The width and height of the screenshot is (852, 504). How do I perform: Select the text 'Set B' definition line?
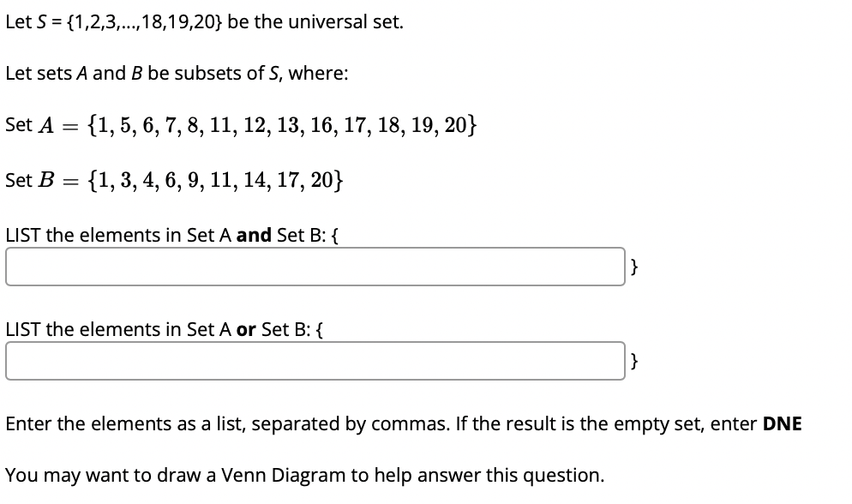coord(174,179)
